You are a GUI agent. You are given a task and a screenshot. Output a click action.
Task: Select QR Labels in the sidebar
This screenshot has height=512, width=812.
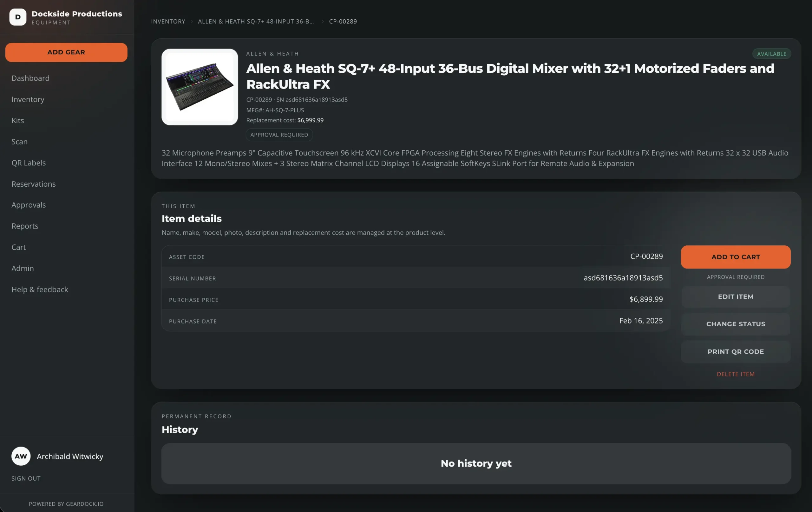coord(29,163)
